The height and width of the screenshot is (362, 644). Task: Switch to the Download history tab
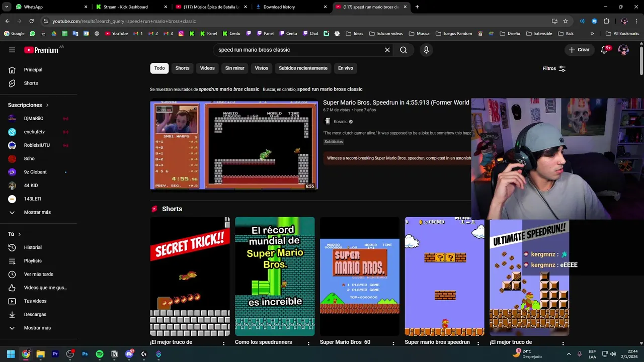[290, 7]
